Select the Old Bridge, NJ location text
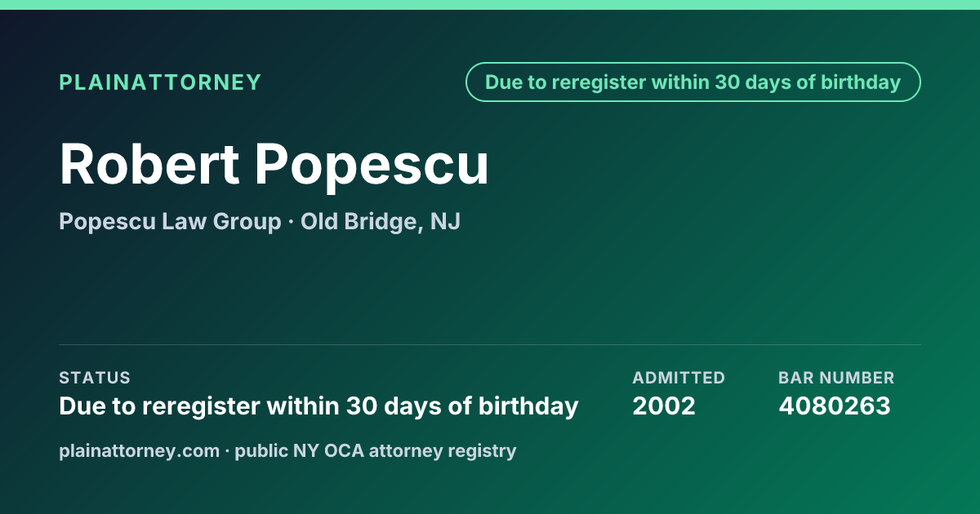This screenshot has height=514, width=980. click(x=381, y=221)
